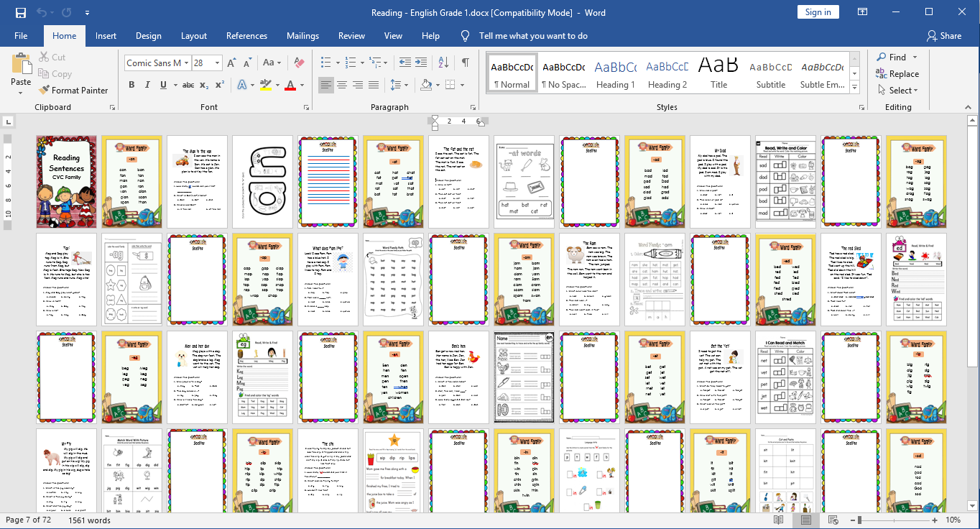Switch to Web Layout view
The image size is (980, 529).
coord(833,520)
